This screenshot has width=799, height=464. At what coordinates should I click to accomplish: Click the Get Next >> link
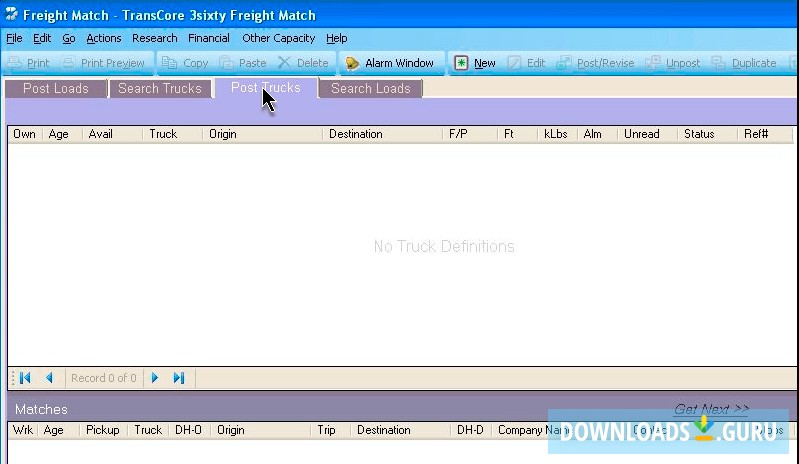711,409
